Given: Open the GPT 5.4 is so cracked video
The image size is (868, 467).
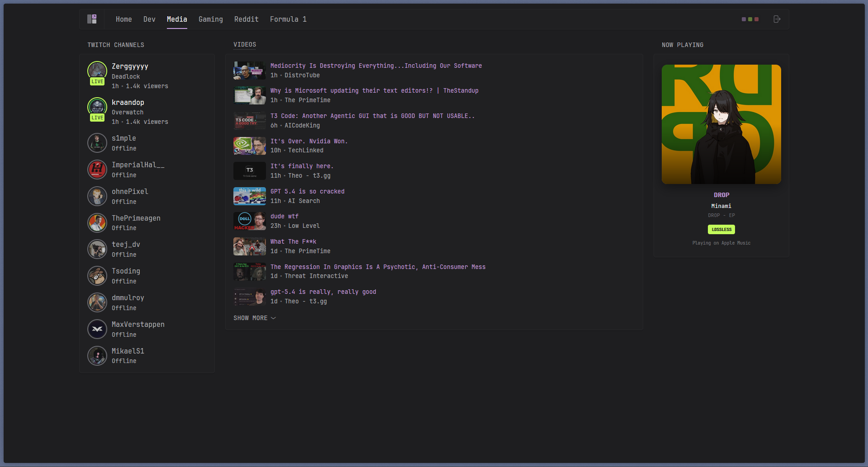Looking at the screenshot, I should pyautogui.click(x=307, y=191).
